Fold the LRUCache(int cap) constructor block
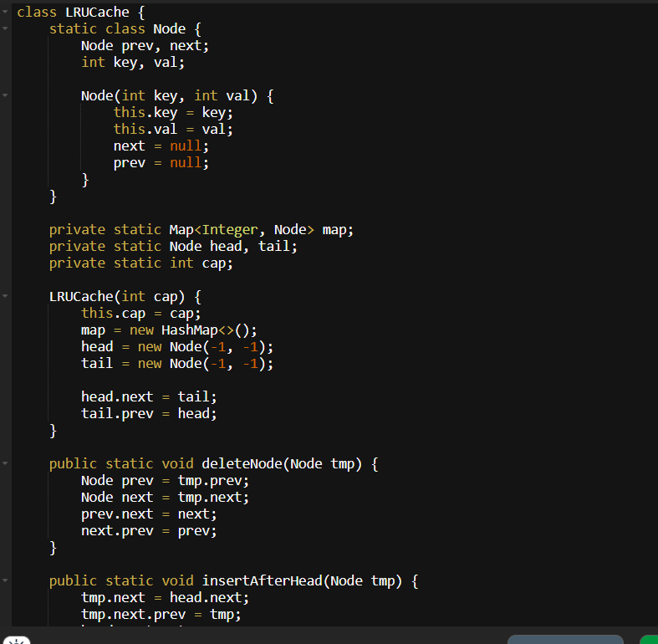 pos(5,296)
